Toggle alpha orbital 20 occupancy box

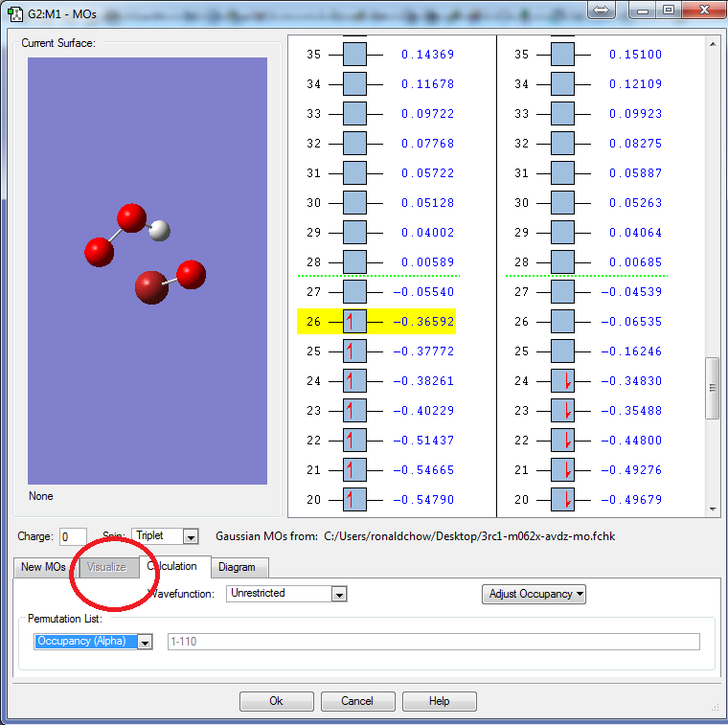[354, 499]
